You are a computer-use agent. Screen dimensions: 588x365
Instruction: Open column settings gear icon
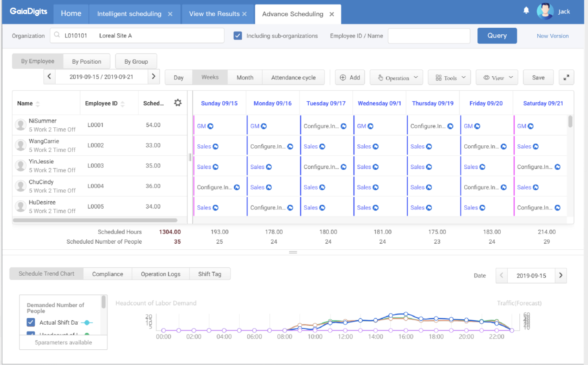(x=178, y=103)
